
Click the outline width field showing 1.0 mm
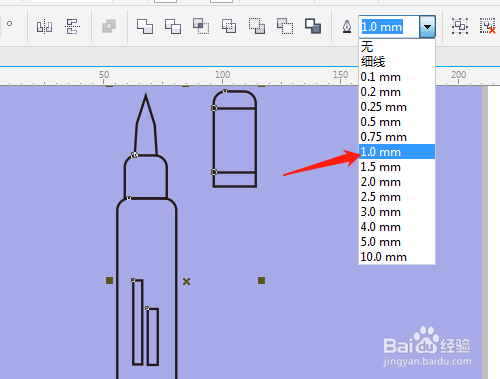coord(389,27)
